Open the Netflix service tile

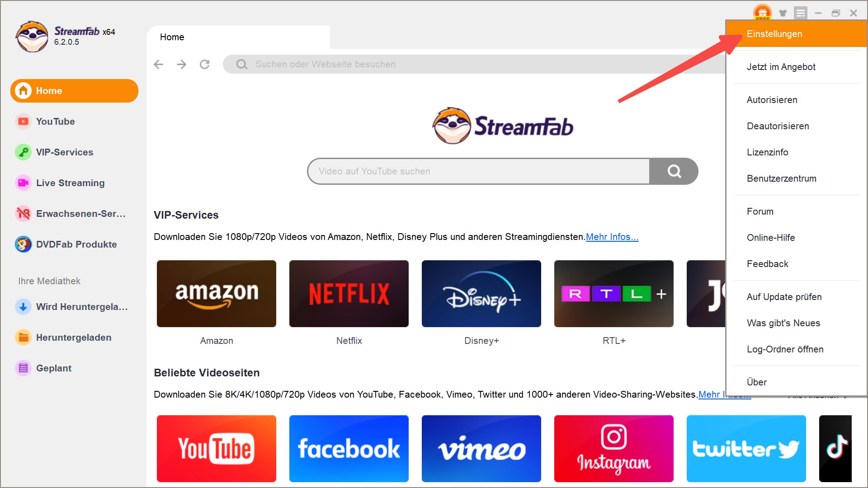tap(349, 294)
